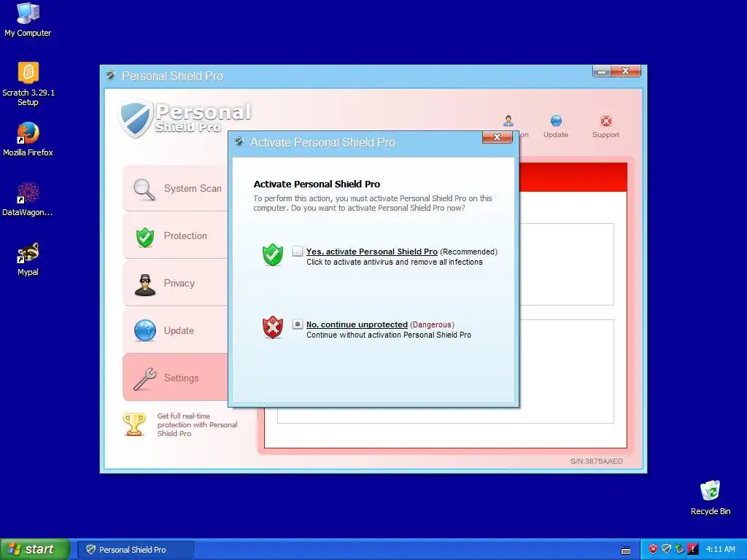
Task: Switch to the Update sidebar tab
Action: point(175,330)
